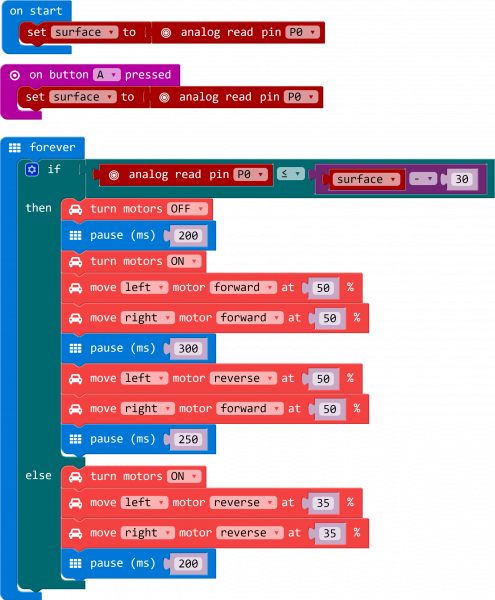Open the surface variable dropdown in on start
495x600 pixels.
85,32
